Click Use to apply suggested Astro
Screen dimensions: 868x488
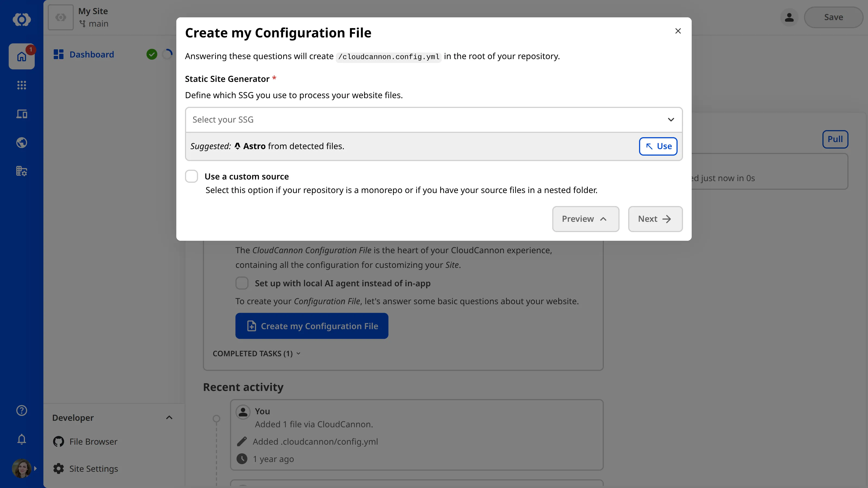[x=658, y=146]
